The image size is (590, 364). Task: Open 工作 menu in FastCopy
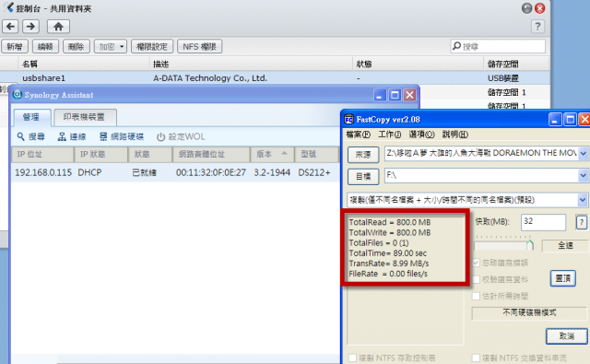[x=389, y=135]
